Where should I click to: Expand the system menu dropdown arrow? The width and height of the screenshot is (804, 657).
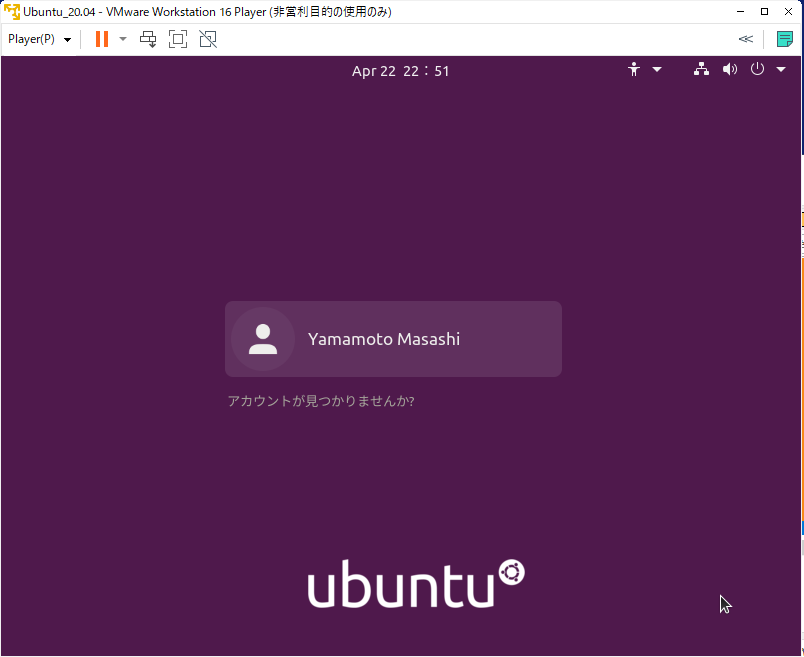coord(781,69)
